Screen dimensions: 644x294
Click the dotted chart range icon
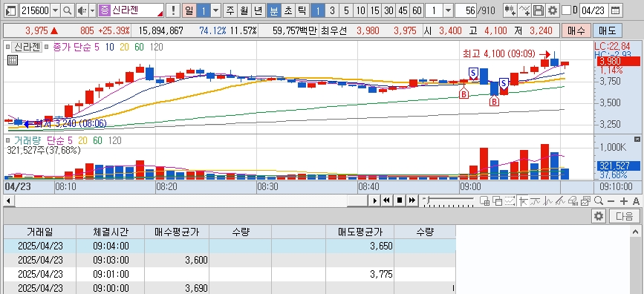[510, 200]
